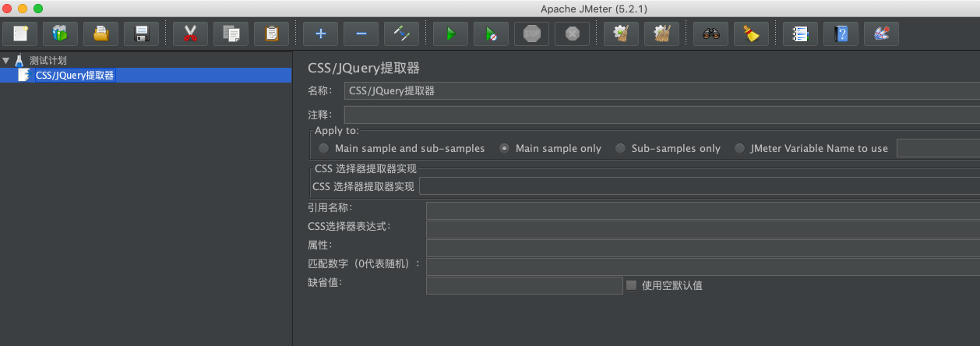Viewport: 980px width, 346px height.
Task: Select Main sample only radio button
Action: click(505, 148)
